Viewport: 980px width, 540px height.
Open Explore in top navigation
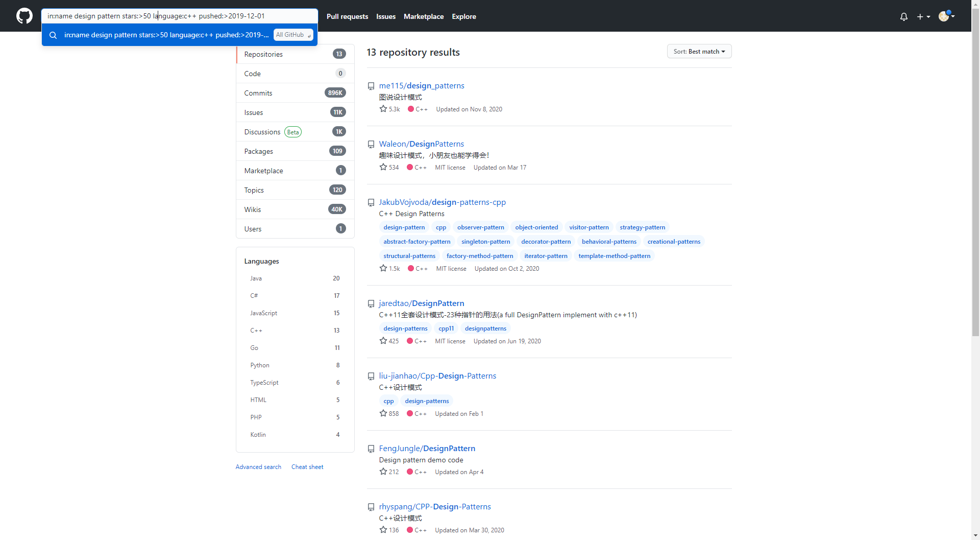[x=463, y=16]
